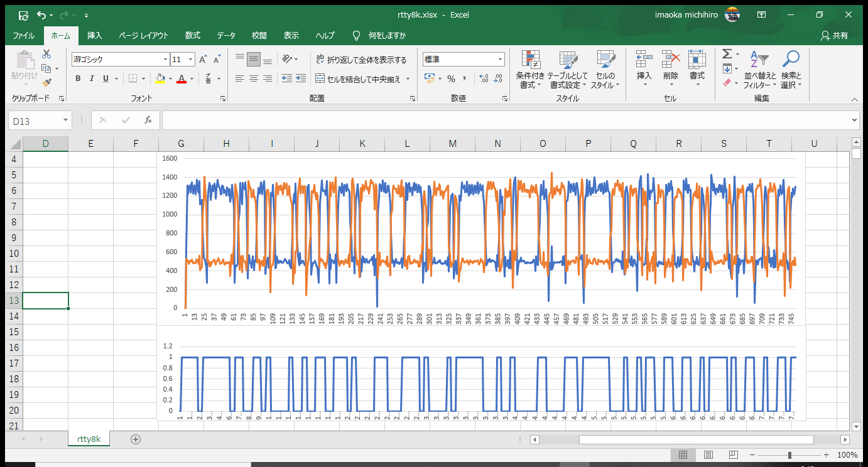Click Insert cells icon
Screen dimensions: 868x467
coord(644,60)
